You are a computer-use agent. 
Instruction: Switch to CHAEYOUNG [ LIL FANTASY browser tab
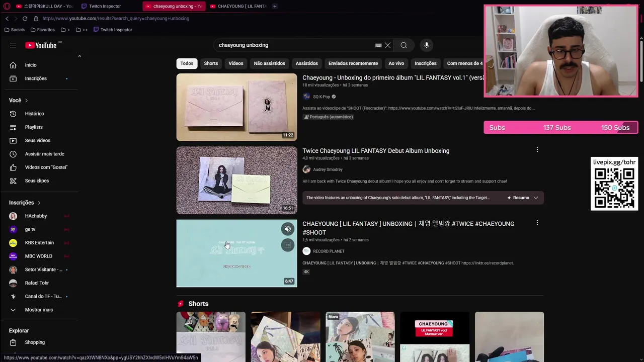(x=238, y=6)
